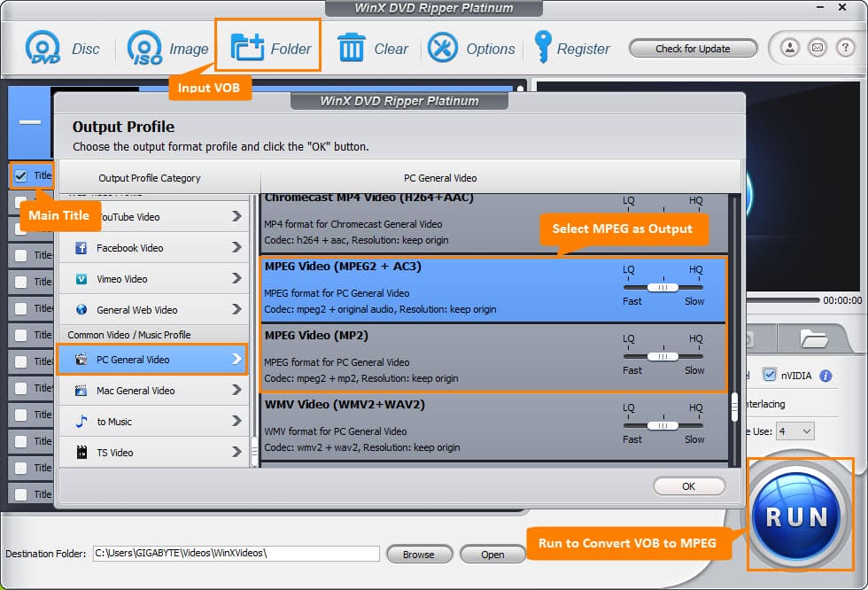
Task: Load an ISO Image file
Action: click(167, 48)
